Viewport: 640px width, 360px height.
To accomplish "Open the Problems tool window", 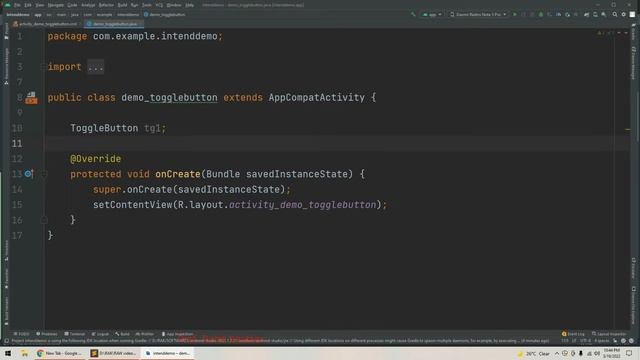I will [47, 334].
